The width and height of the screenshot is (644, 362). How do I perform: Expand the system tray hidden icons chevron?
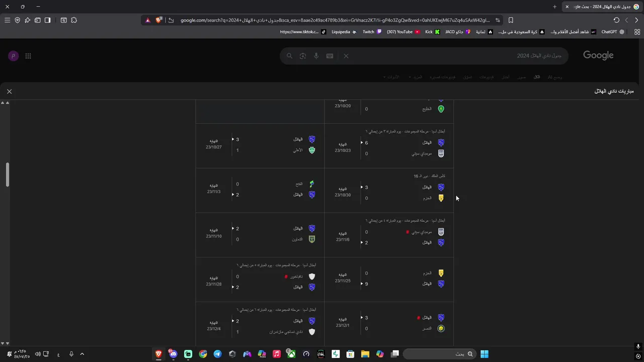point(82,354)
